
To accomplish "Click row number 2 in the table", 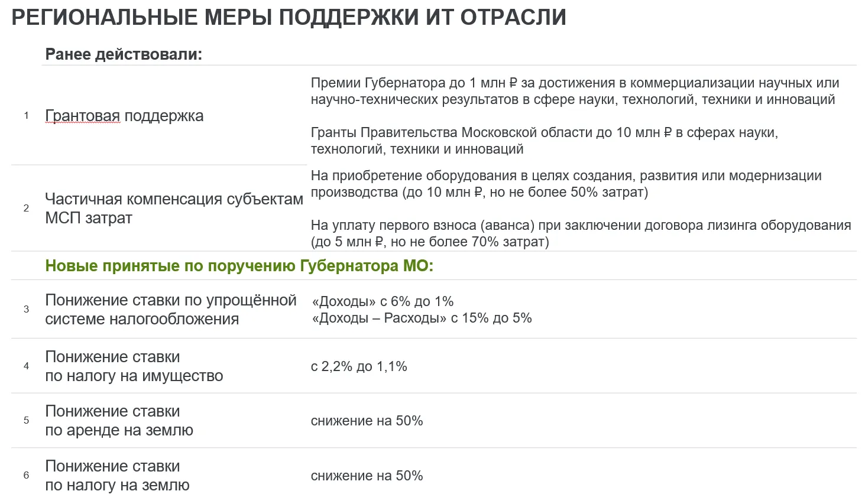I will pos(26,208).
